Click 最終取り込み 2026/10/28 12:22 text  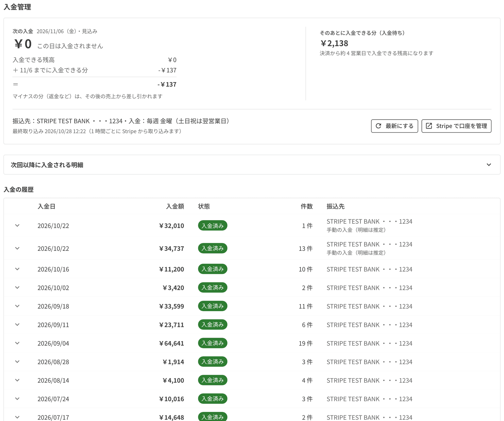tap(49, 131)
